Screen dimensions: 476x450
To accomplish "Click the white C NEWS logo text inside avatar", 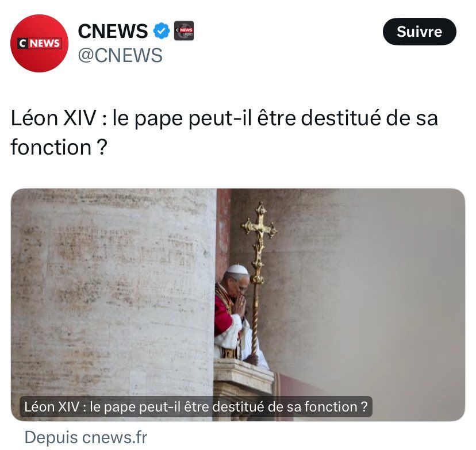I will (x=39, y=44).
